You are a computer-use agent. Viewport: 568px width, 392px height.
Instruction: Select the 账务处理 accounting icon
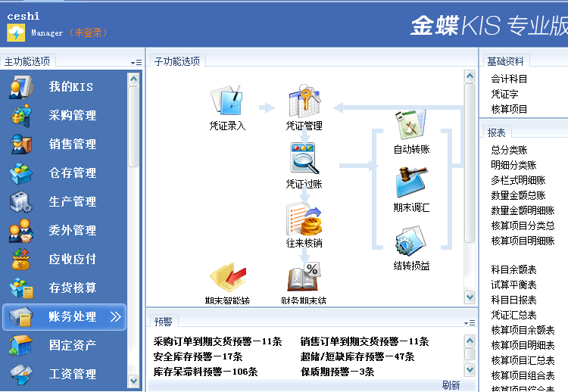pyautogui.click(x=21, y=317)
